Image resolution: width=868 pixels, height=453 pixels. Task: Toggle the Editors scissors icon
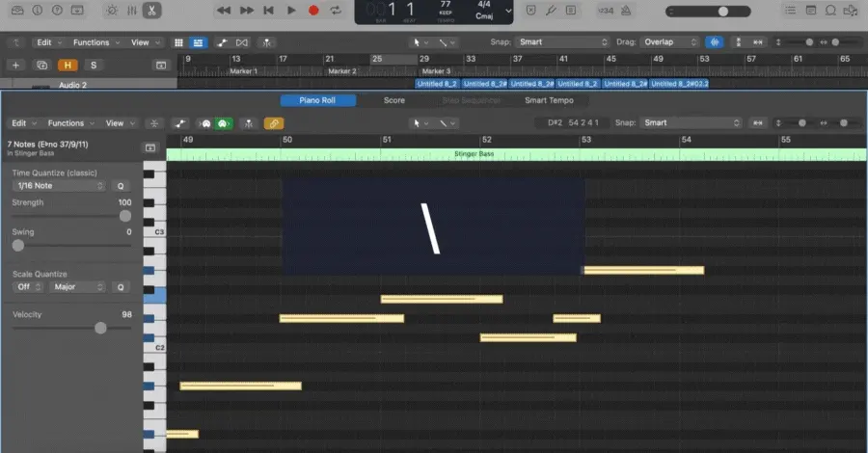click(151, 11)
